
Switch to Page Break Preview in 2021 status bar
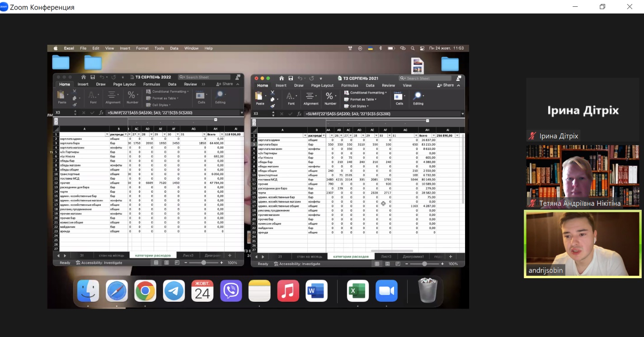[x=397, y=264]
